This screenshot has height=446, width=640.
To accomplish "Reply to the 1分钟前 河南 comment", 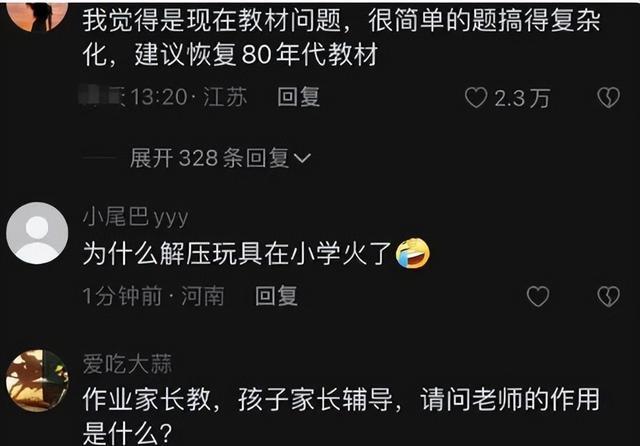I will 276,296.
